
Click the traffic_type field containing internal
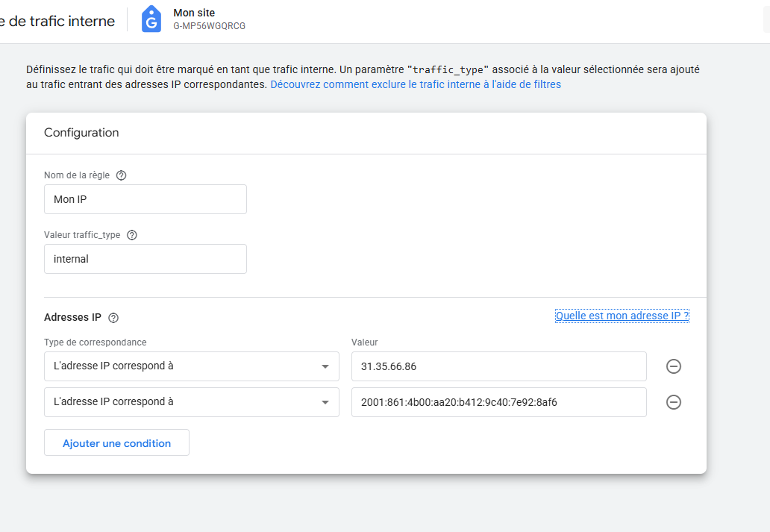pyautogui.click(x=145, y=259)
